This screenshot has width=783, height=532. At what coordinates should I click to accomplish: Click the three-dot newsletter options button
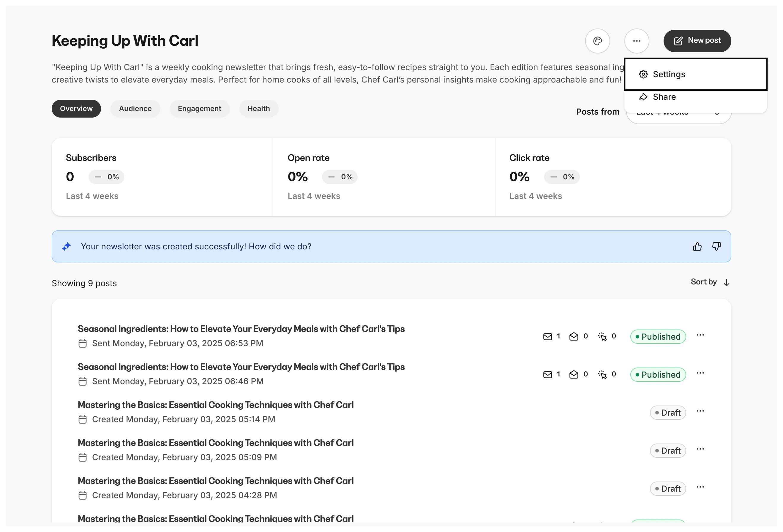(637, 41)
